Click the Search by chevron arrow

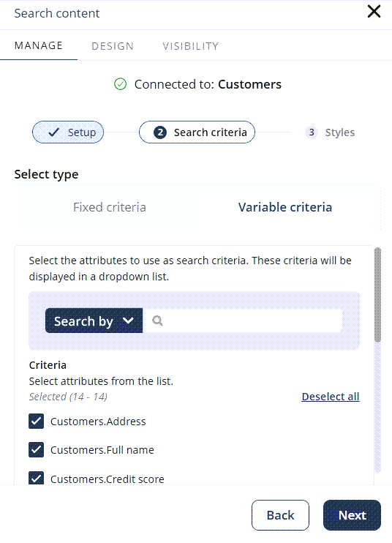click(x=128, y=321)
